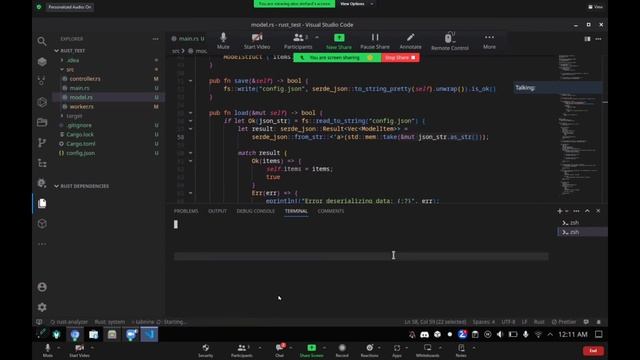Click the Rust language mode in the status bar

coord(539,322)
